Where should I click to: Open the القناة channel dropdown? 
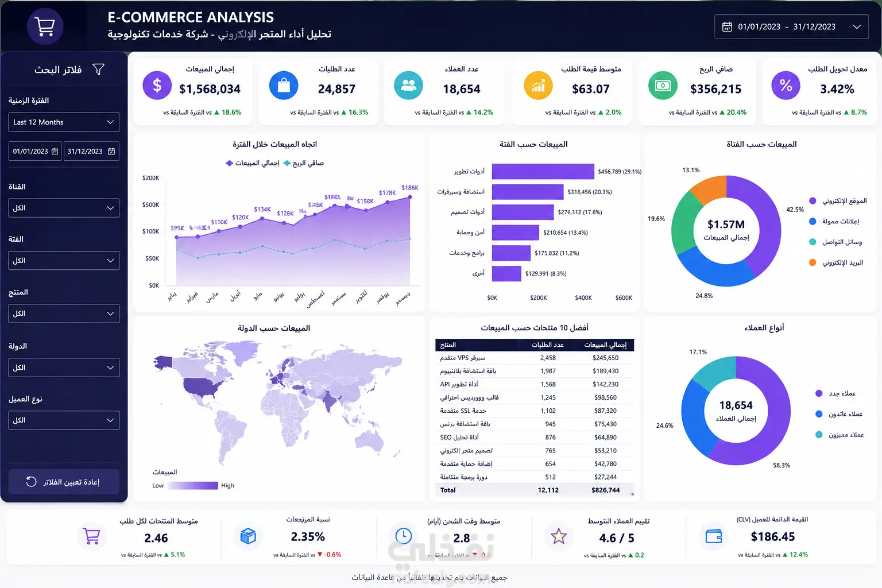(64, 208)
